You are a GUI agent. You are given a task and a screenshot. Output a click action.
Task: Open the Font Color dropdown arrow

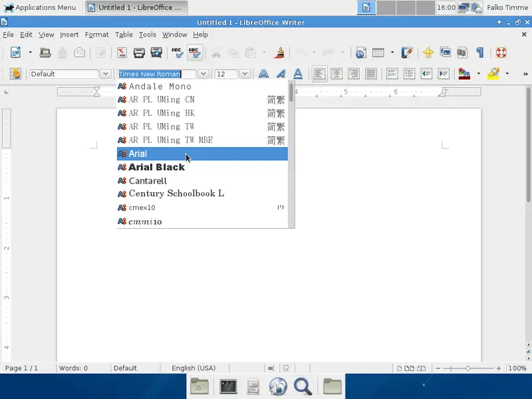pyautogui.click(x=478, y=73)
